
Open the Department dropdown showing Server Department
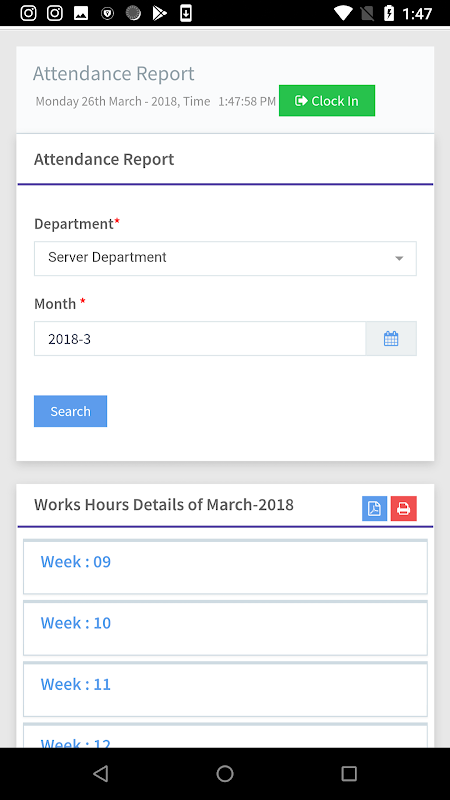225,258
